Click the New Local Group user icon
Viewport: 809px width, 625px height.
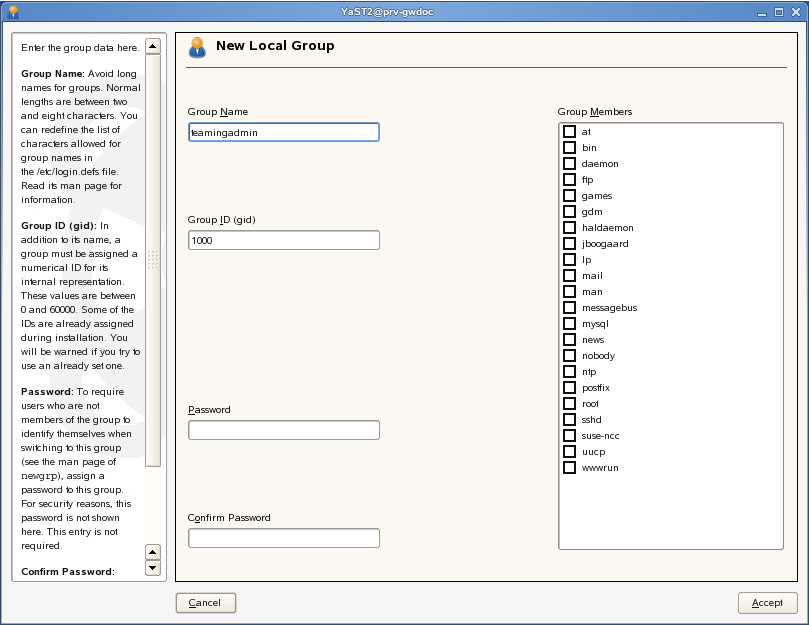tap(197, 47)
